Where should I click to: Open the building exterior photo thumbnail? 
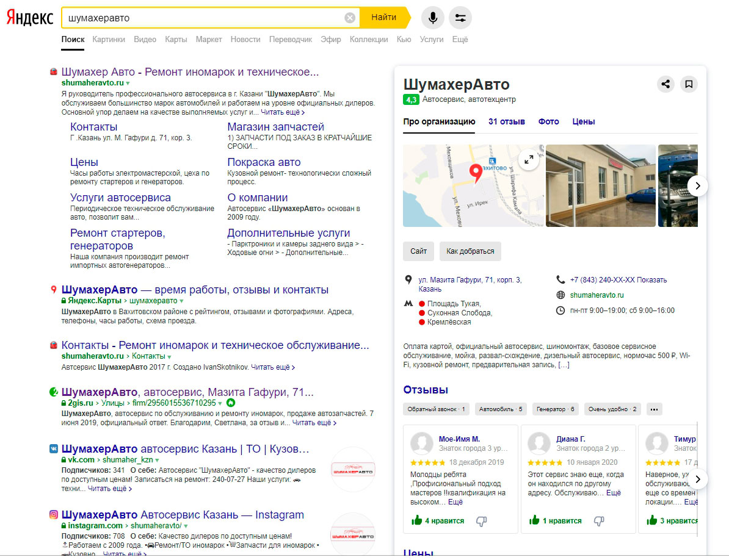point(600,185)
